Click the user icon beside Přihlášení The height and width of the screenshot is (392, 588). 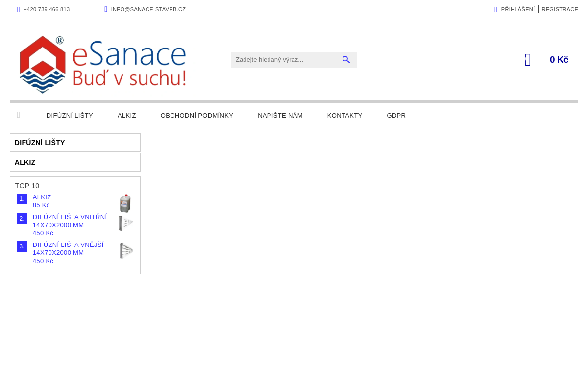click(496, 9)
